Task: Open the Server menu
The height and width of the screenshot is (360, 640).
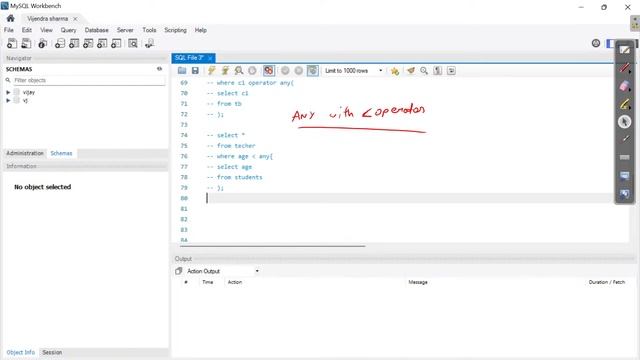Action: click(125, 30)
